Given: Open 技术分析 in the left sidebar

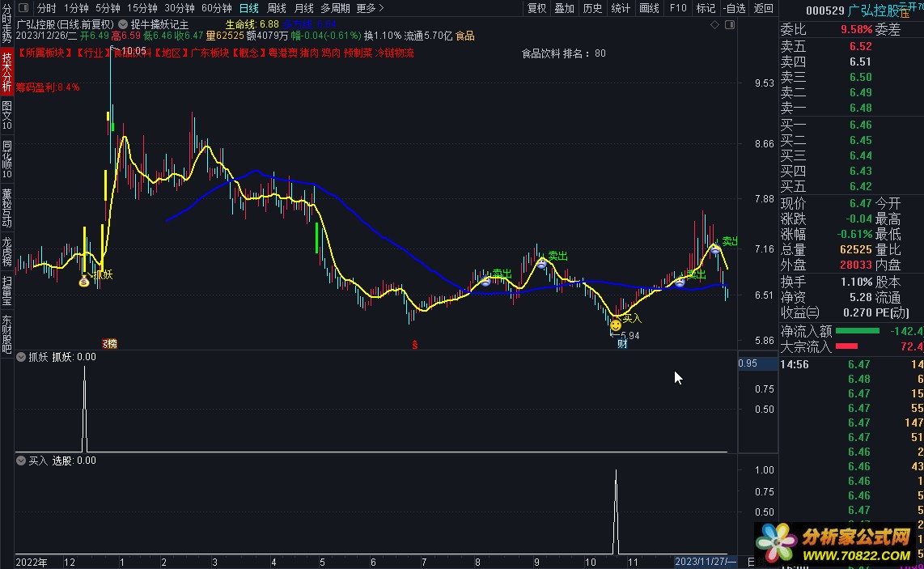Looking at the screenshot, I should click(6, 71).
